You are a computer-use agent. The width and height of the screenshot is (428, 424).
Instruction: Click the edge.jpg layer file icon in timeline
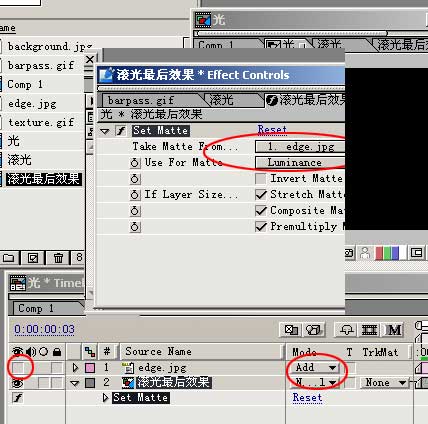pos(128,368)
